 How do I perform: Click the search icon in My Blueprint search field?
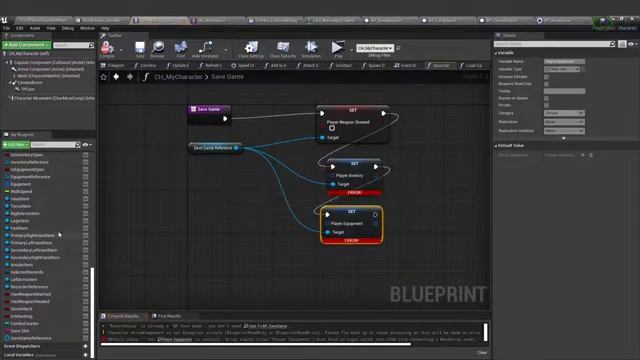point(78,145)
